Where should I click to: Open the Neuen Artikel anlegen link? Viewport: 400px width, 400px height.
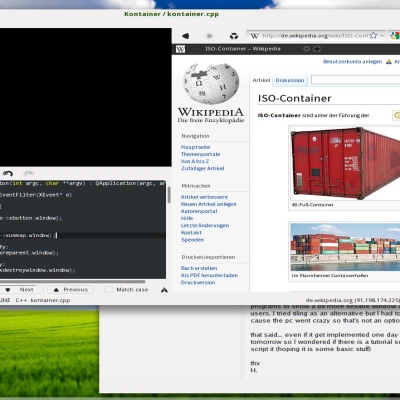click(209, 204)
